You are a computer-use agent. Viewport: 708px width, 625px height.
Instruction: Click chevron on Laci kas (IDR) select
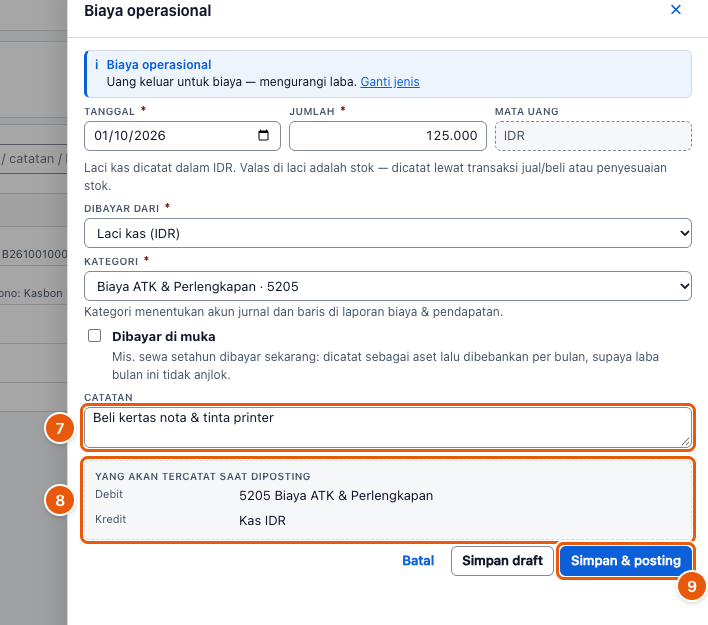coord(684,233)
